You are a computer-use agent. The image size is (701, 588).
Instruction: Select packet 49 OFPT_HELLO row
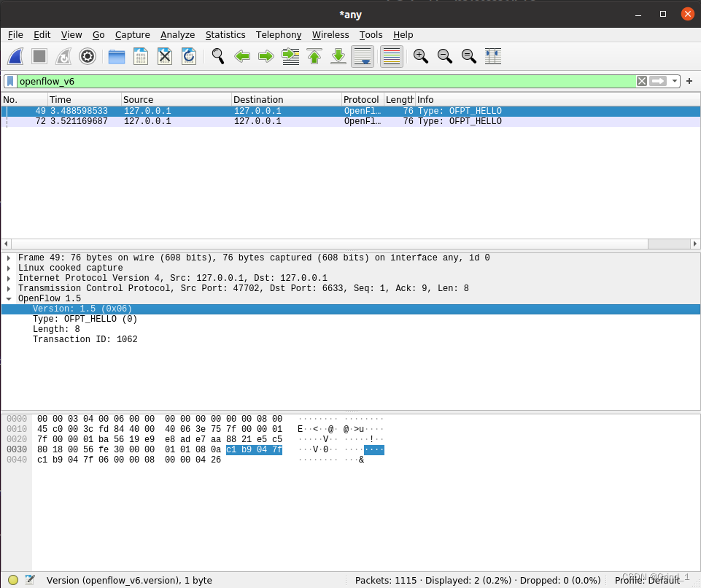[x=350, y=111]
